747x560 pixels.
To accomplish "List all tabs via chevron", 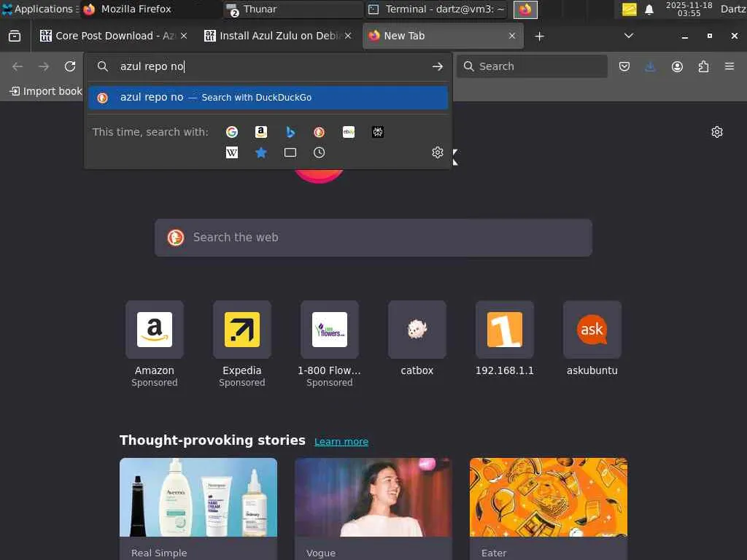I will tap(629, 36).
